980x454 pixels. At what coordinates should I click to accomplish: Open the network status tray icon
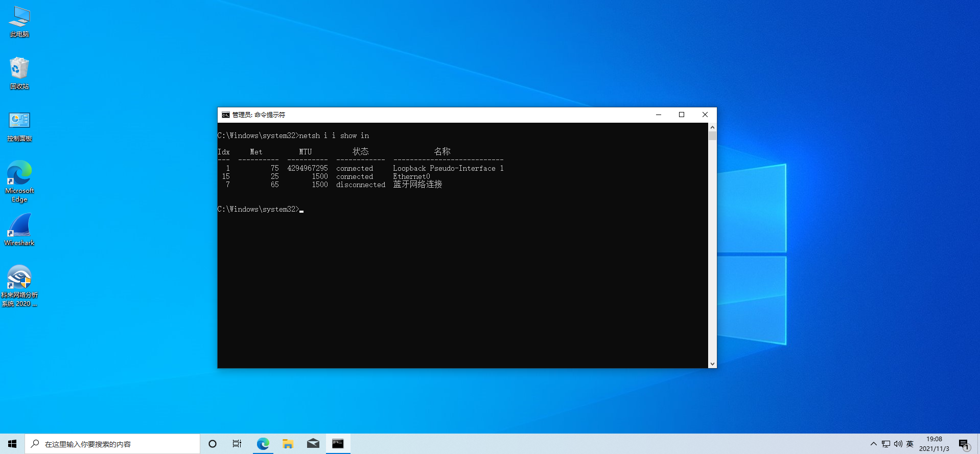[x=886, y=444]
